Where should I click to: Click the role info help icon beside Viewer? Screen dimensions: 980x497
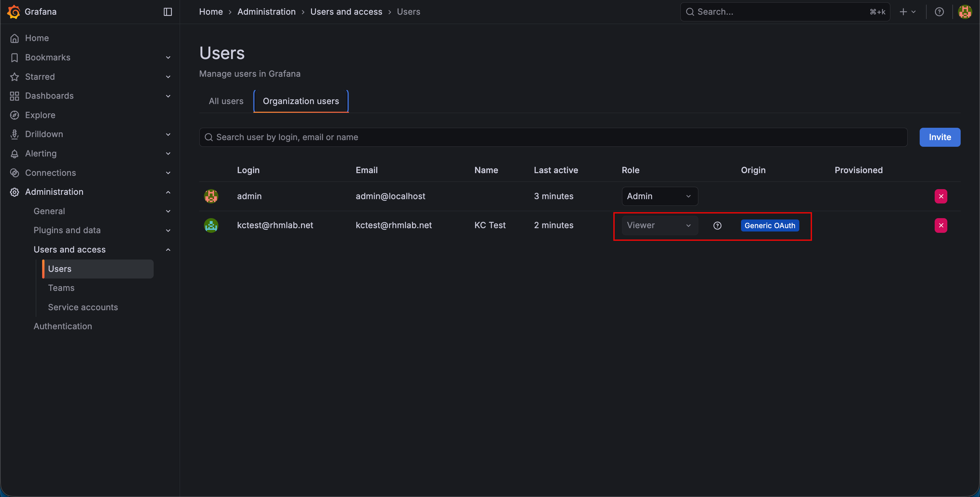click(x=717, y=226)
